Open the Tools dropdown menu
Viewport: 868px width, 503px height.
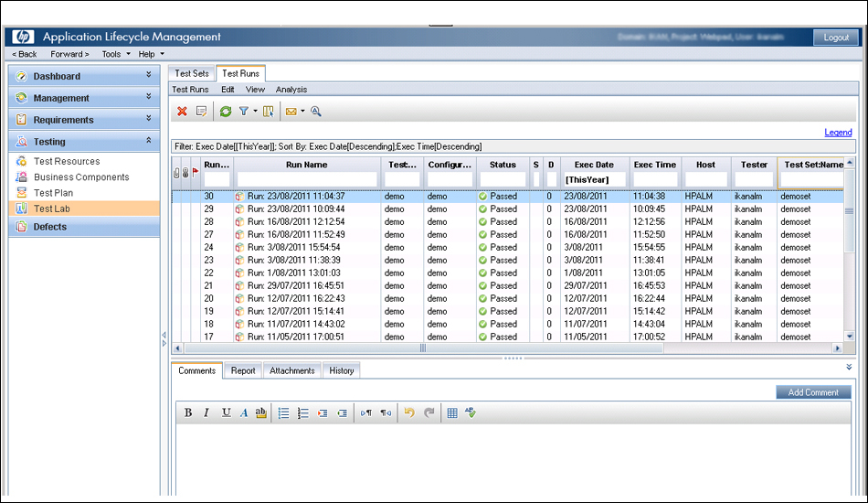[x=116, y=54]
